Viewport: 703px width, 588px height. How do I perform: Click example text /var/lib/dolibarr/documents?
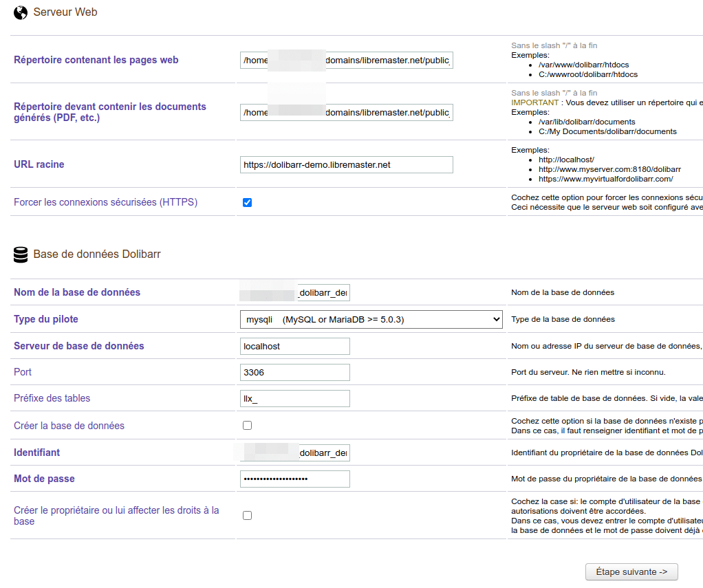click(x=587, y=122)
